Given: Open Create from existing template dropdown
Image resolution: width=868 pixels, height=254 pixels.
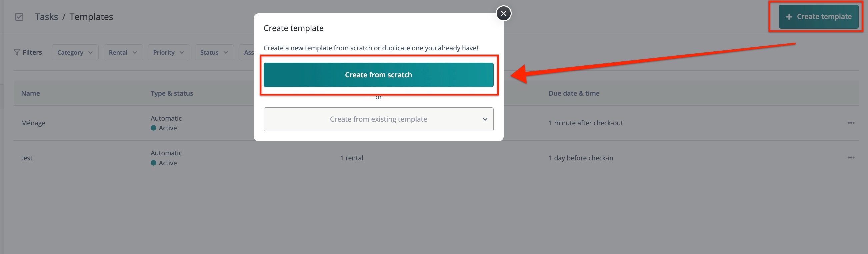Looking at the screenshot, I should click(x=378, y=119).
